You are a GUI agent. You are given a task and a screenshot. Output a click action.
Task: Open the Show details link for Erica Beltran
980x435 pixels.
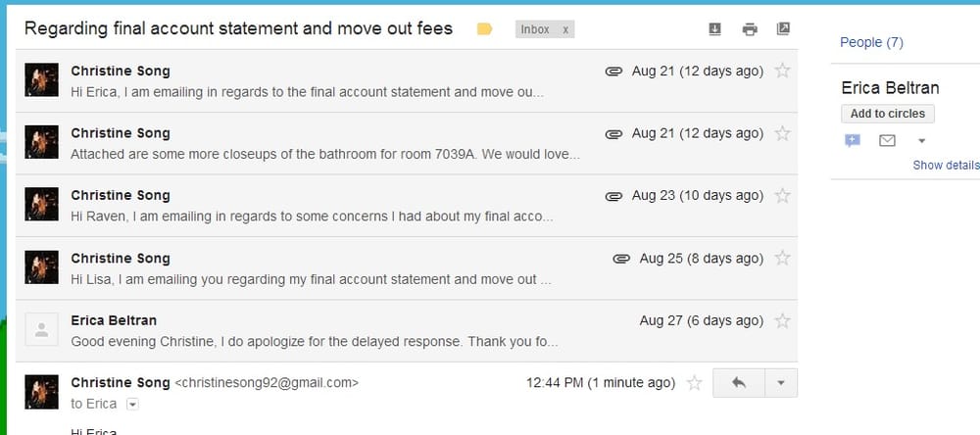tap(946, 165)
